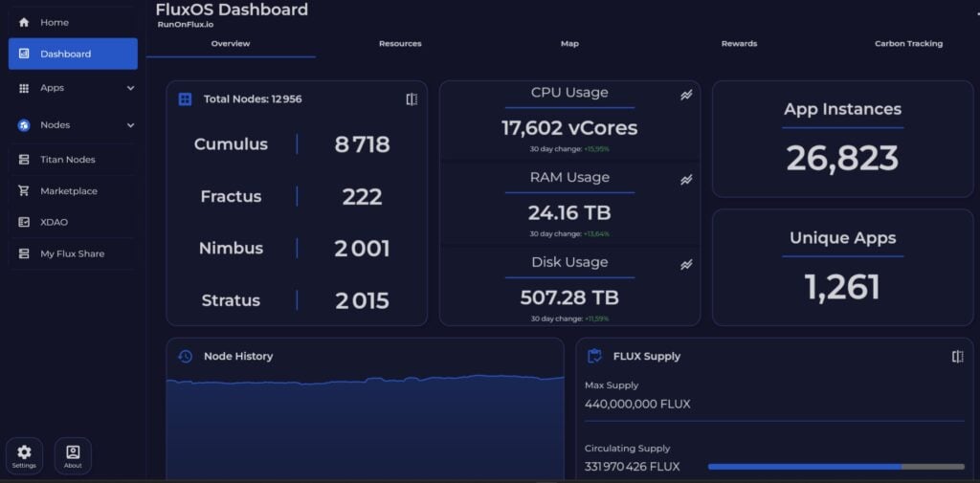Open the Map tab
Image resolution: width=980 pixels, height=483 pixels.
569,44
